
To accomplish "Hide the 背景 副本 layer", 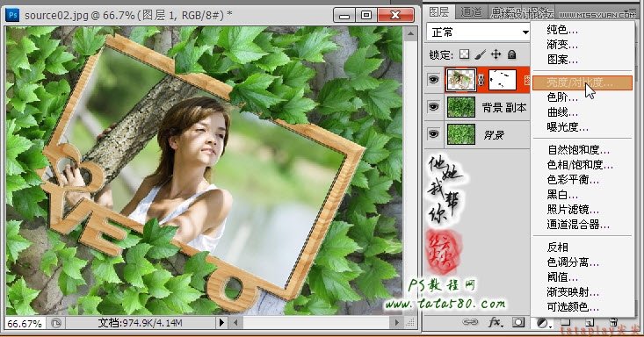I will [x=433, y=107].
